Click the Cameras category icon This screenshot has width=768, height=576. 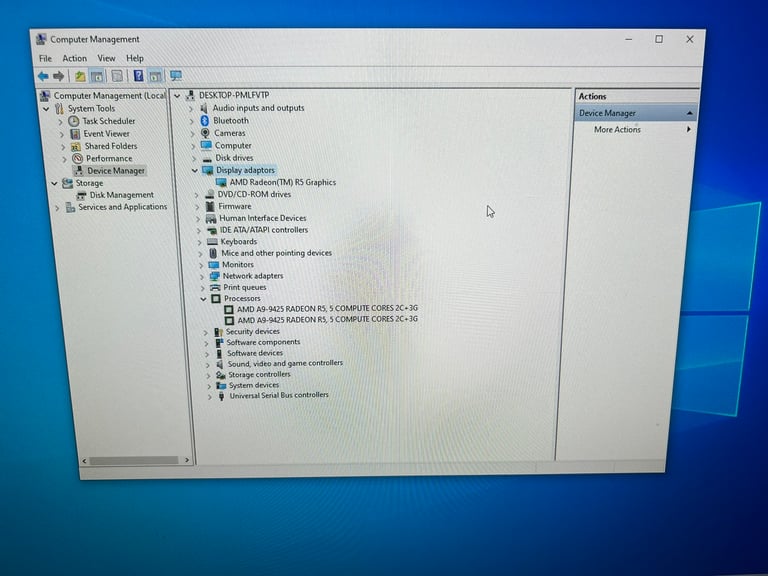click(205, 133)
